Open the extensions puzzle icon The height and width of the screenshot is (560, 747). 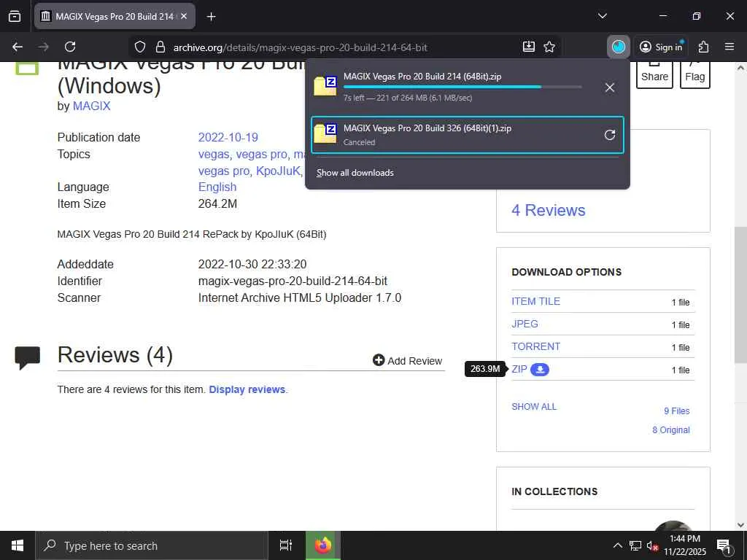(x=703, y=47)
